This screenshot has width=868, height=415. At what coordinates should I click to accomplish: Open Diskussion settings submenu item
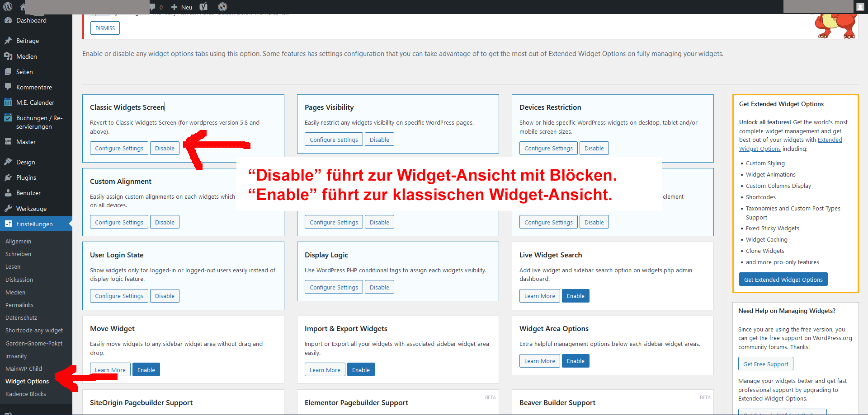19,280
